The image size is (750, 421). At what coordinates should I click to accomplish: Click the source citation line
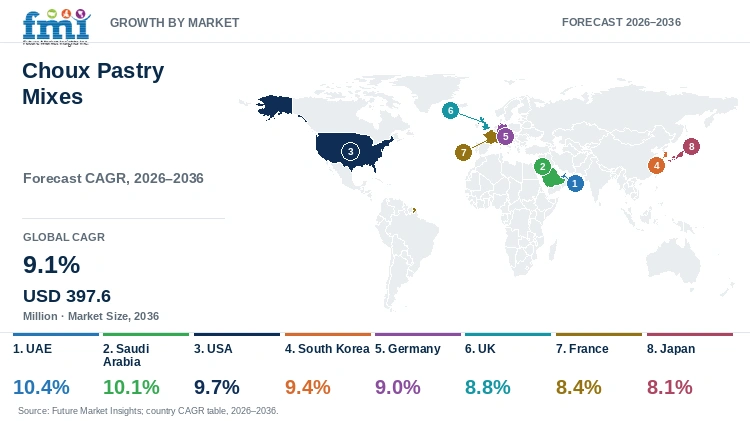pos(148,411)
